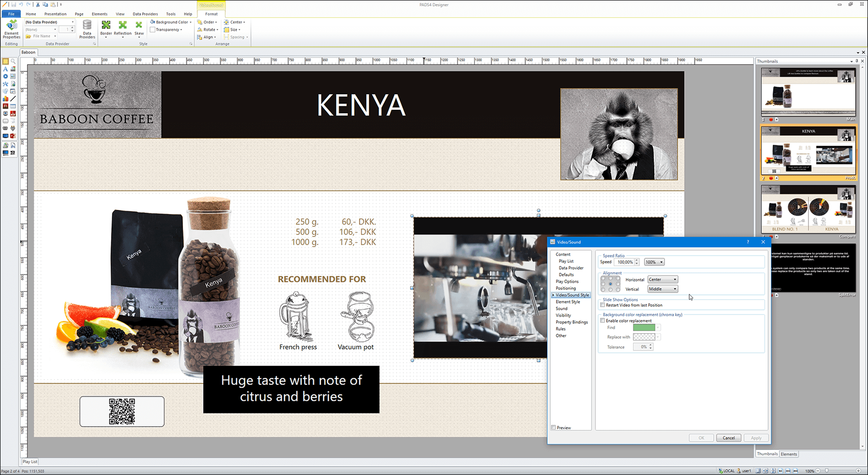Open the Vertical alignment dropdown

(x=663, y=289)
